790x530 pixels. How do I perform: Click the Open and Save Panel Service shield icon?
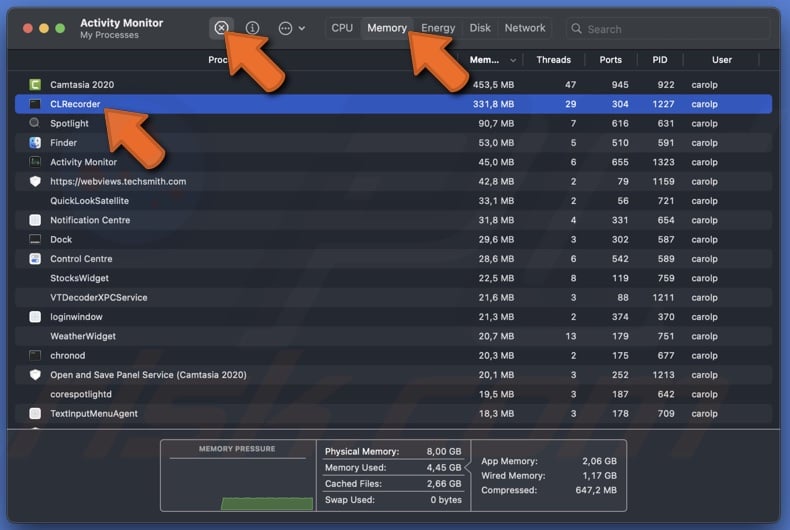click(x=35, y=375)
